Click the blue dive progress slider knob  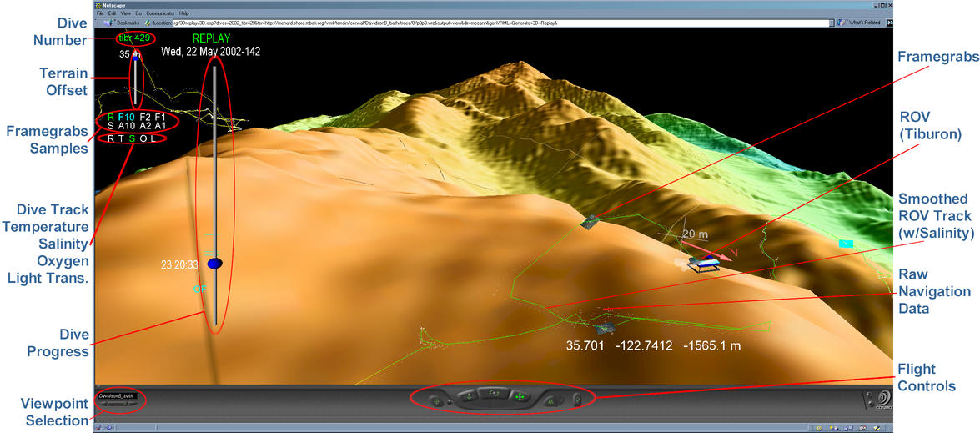214,264
